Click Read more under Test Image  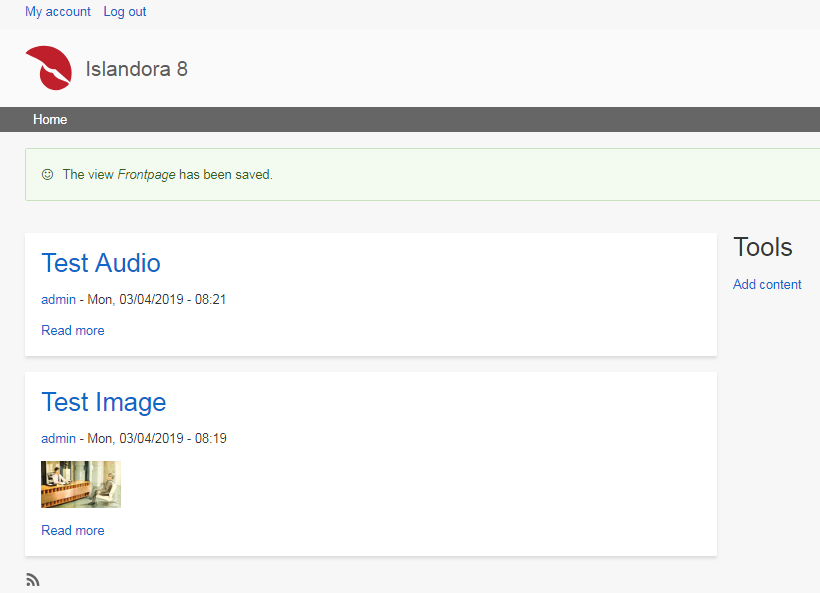point(72,530)
